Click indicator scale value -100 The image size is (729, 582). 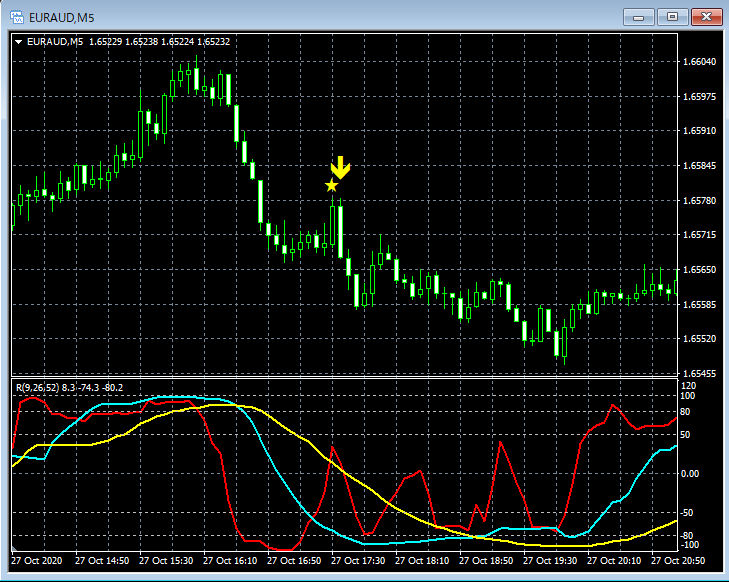click(x=689, y=545)
